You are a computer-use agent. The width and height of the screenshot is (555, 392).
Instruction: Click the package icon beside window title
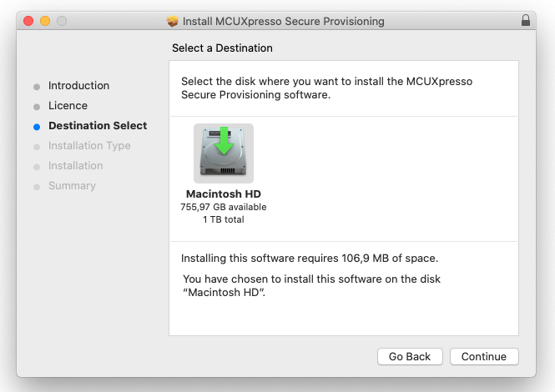tap(173, 21)
